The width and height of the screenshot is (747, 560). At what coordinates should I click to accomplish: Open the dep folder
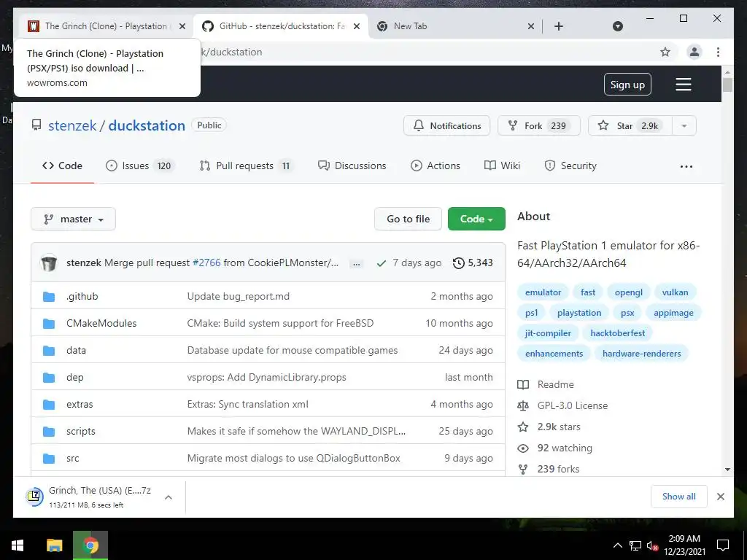click(x=75, y=377)
